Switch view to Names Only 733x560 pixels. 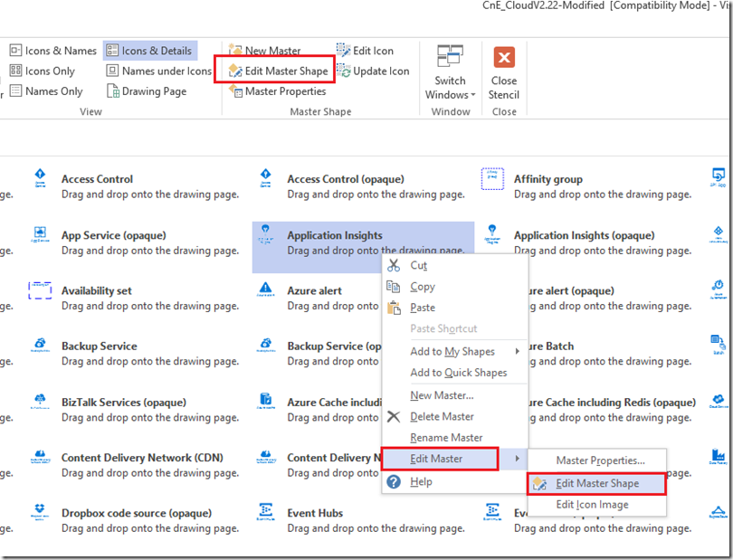pyautogui.click(x=46, y=91)
